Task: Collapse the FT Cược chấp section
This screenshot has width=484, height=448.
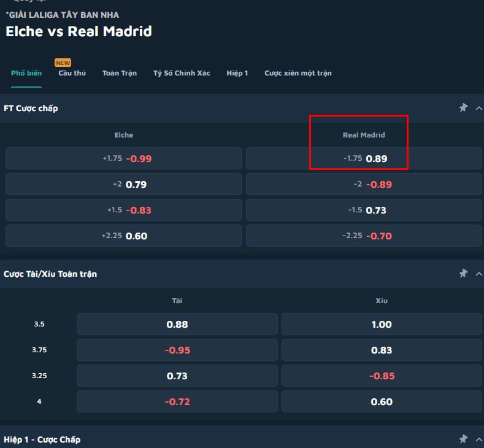Action: tap(478, 108)
